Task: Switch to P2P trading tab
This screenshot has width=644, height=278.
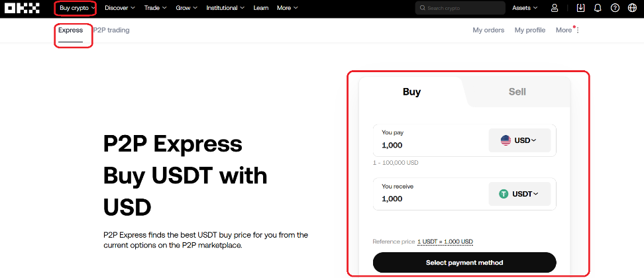Action: [111, 30]
